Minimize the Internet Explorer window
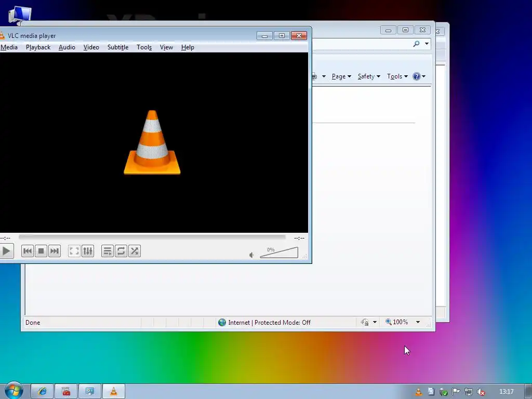Viewport: 532px width, 399px height. pyautogui.click(x=389, y=30)
